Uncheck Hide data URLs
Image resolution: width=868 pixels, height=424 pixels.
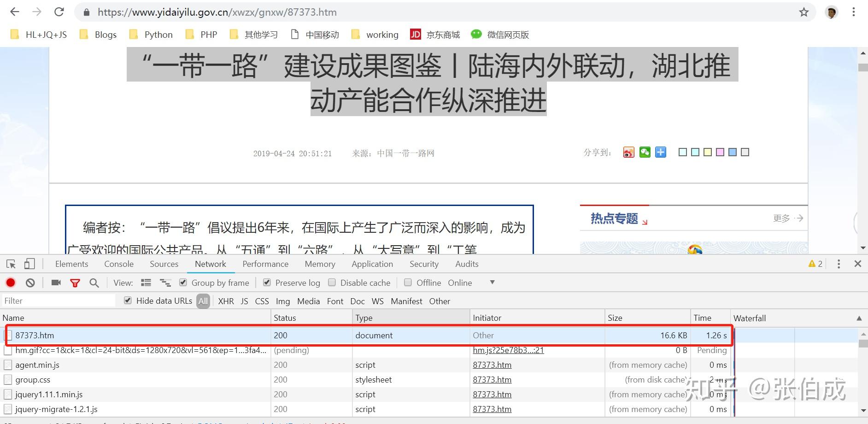click(x=128, y=301)
